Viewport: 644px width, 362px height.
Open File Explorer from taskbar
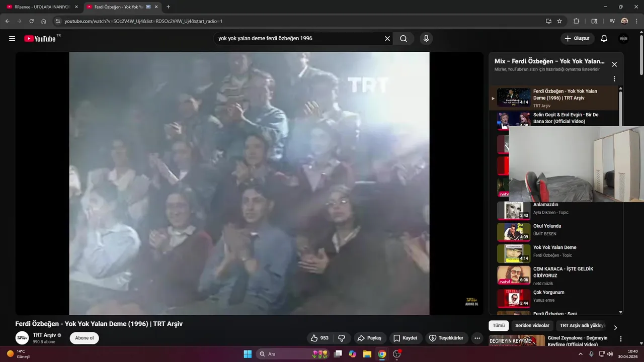click(x=367, y=354)
